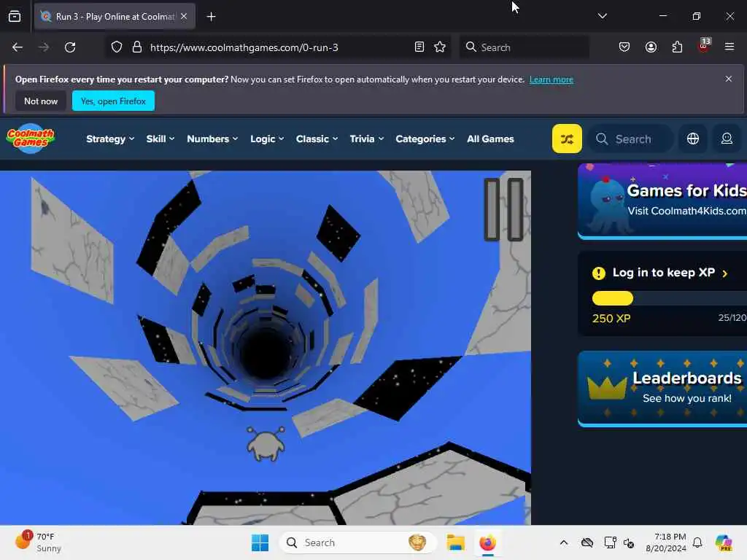Expand the Trivia menu
Screen dimensions: 747x560
pos(366,139)
